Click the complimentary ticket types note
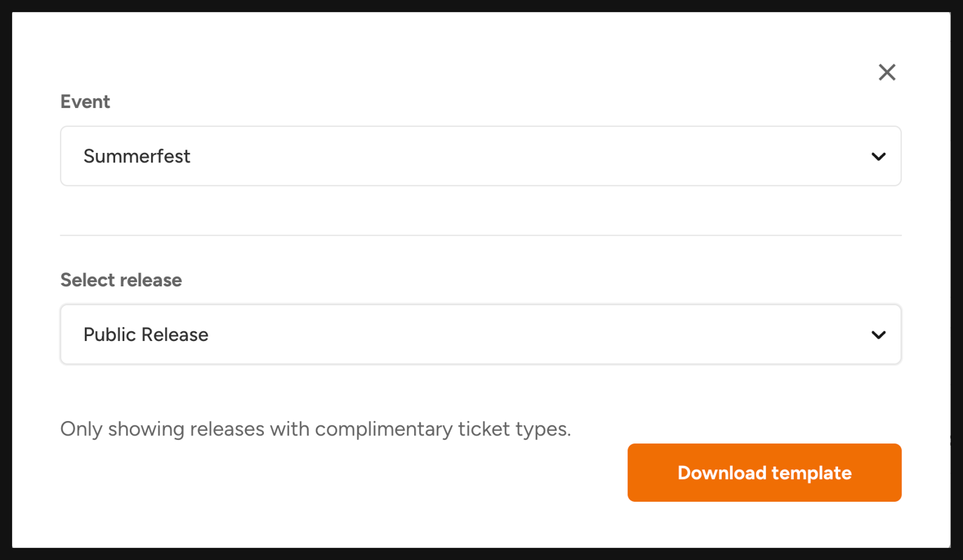Image resolution: width=963 pixels, height=560 pixels. point(315,429)
